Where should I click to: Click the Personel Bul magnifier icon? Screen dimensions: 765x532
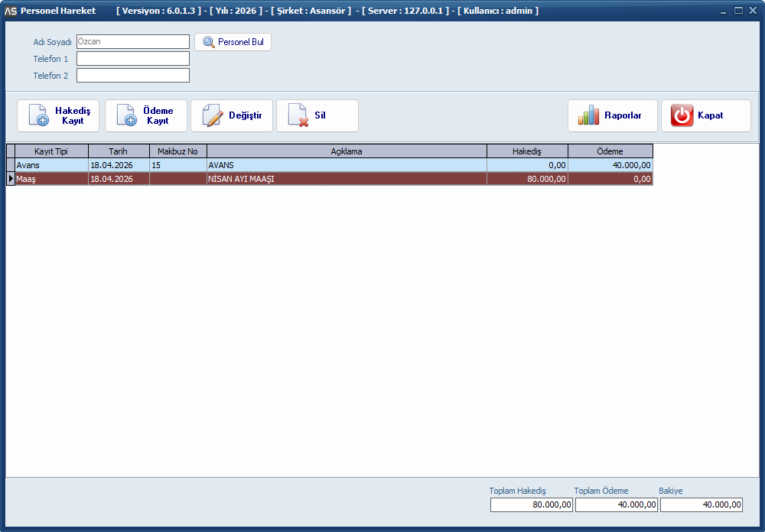208,42
